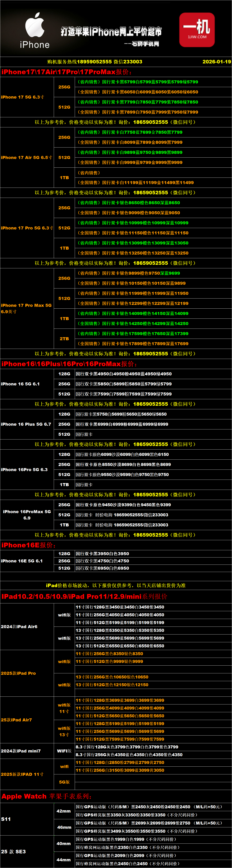
Task: Click the iPhone 16E 512G price row
Action: coord(102,568)
